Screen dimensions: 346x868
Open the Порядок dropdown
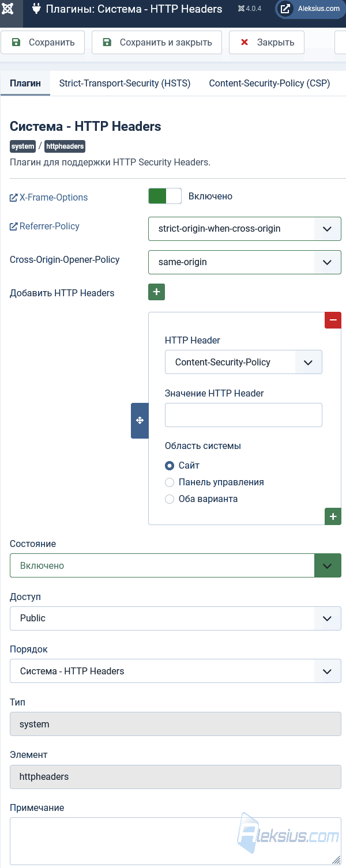[175, 671]
